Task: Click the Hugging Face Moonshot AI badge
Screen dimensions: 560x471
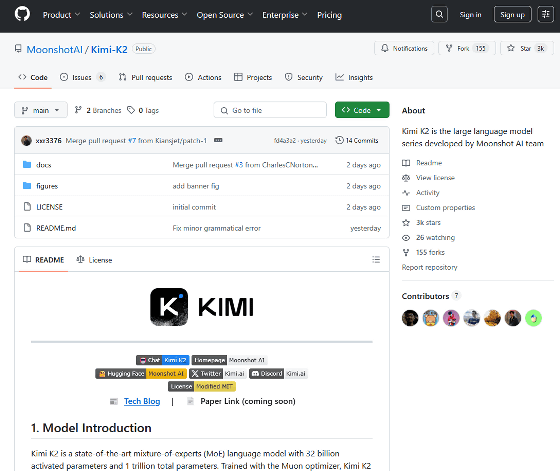Action: tap(141, 374)
